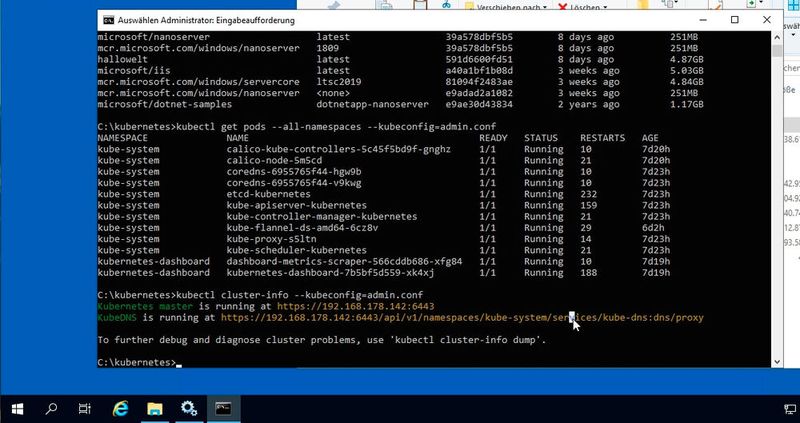Click image name 'hallowelt'
Viewport: 800px width, 423px height.
[x=122, y=59]
